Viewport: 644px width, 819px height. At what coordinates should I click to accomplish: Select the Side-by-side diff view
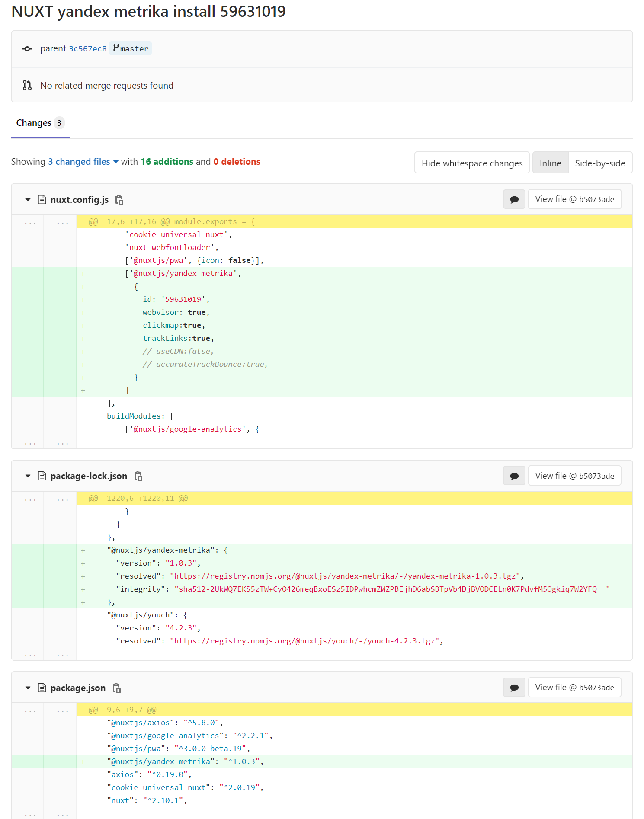pos(600,163)
